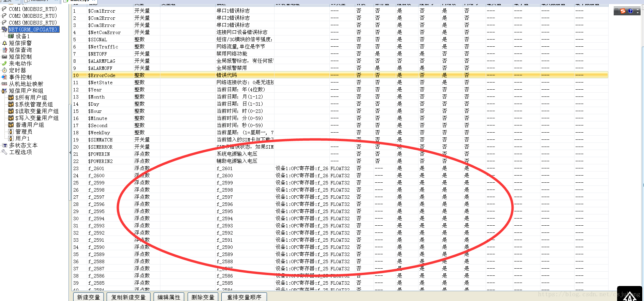Image resolution: width=644 pixels, height=301 pixels.
Task: Open 来电动作 via its green phone icon
Action: [4, 63]
